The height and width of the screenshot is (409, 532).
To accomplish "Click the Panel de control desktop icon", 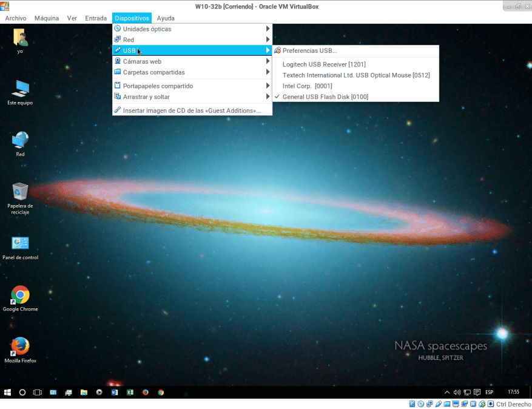I will coord(20,244).
